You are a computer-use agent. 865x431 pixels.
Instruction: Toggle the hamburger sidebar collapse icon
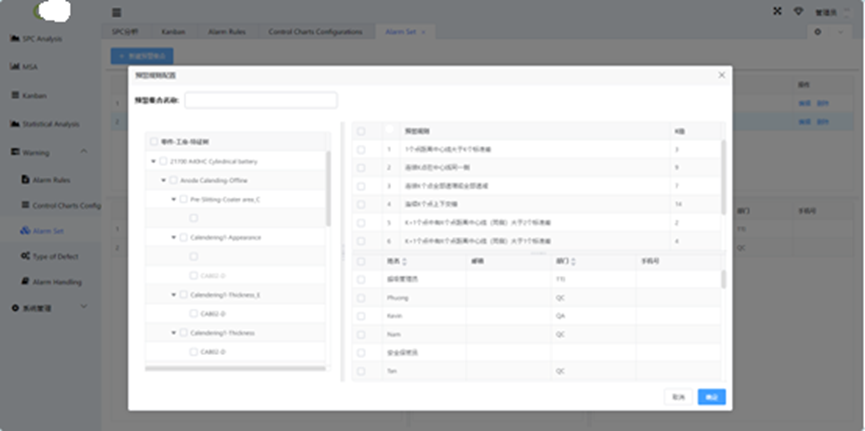click(x=116, y=13)
